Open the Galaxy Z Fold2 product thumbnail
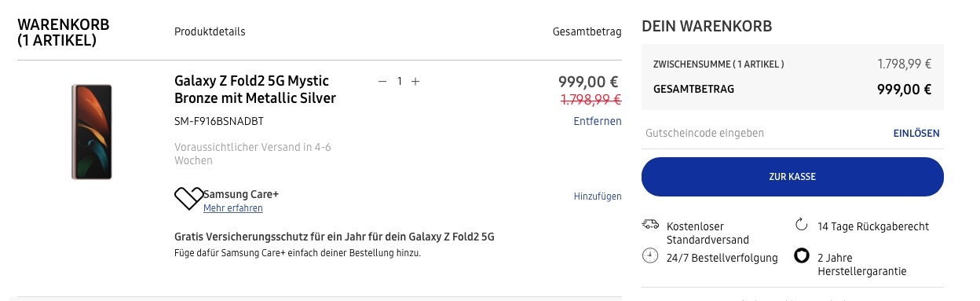Screen dimensions: 980x301 click(x=92, y=132)
